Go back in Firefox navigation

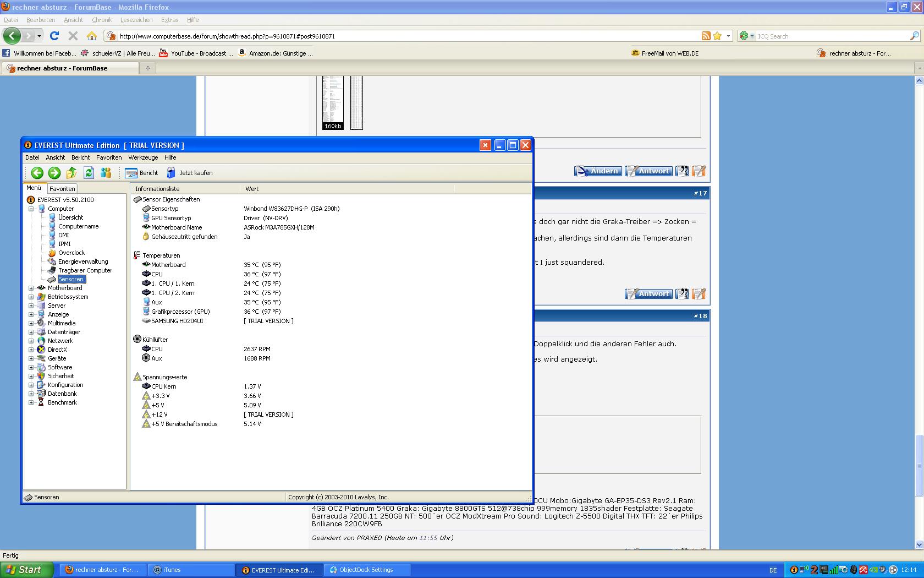click(x=12, y=36)
